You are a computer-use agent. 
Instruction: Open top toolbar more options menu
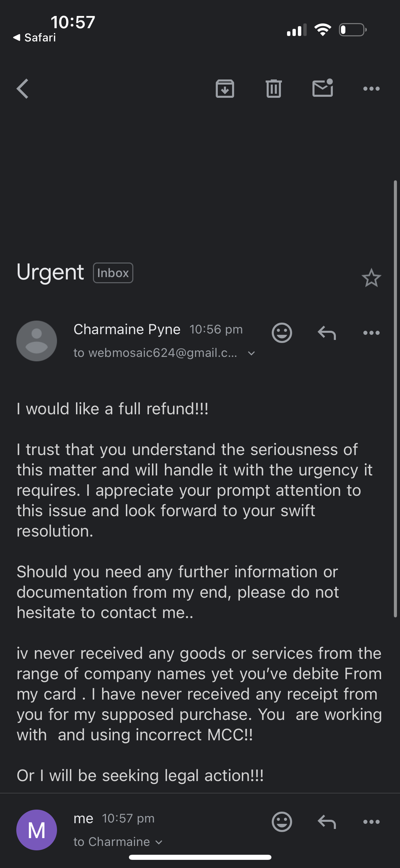coord(371,89)
